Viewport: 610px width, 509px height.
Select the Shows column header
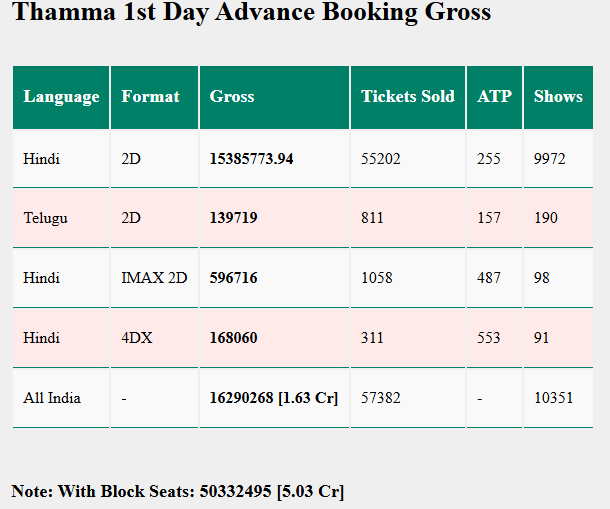click(558, 96)
